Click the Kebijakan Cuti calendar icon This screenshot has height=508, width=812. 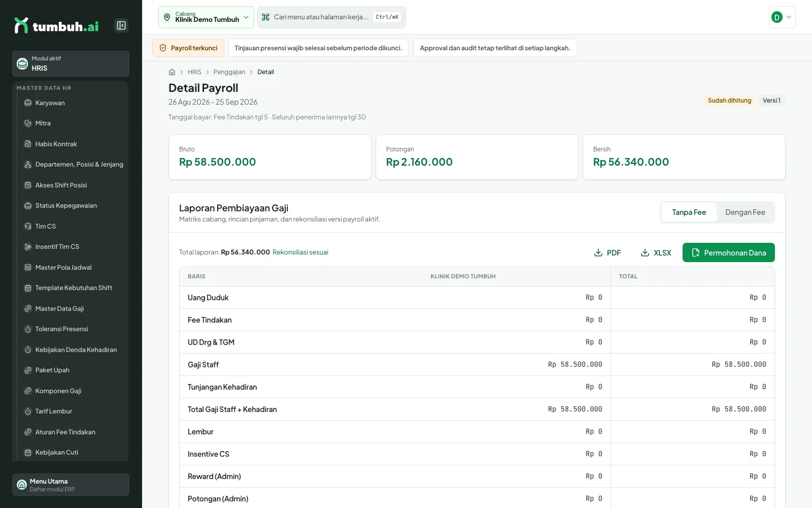tap(28, 453)
